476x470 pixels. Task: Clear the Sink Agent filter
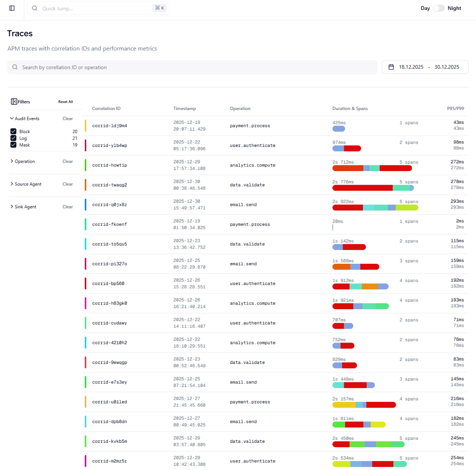(x=68, y=207)
